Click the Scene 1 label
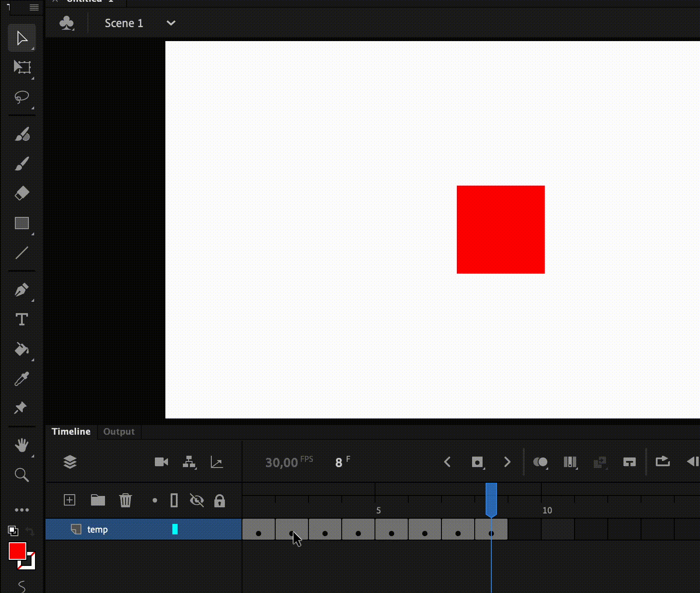The height and width of the screenshot is (593, 700). (124, 23)
